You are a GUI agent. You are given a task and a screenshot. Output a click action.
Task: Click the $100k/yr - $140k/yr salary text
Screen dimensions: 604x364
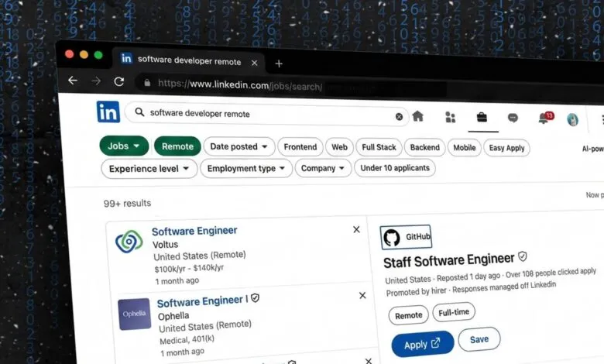click(x=189, y=268)
